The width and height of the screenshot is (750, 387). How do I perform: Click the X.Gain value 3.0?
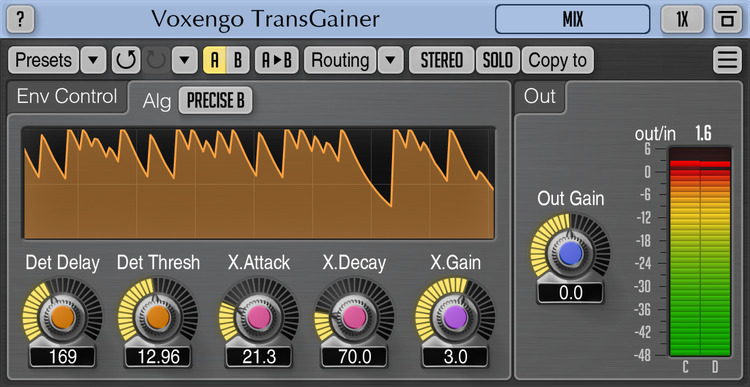tap(455, 357)
